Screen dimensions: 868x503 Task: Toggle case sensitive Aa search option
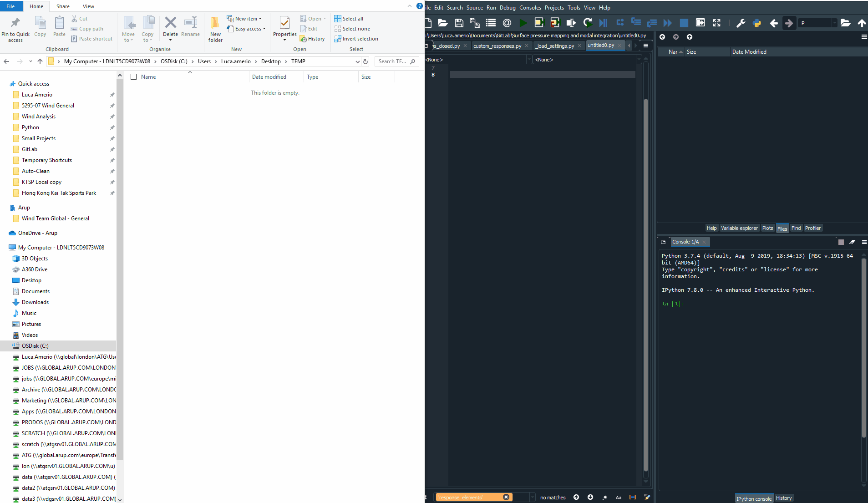pos(619,497)
